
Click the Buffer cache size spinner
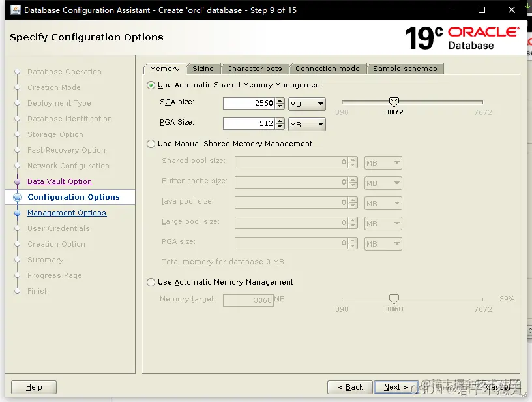[x=353, y=182]
